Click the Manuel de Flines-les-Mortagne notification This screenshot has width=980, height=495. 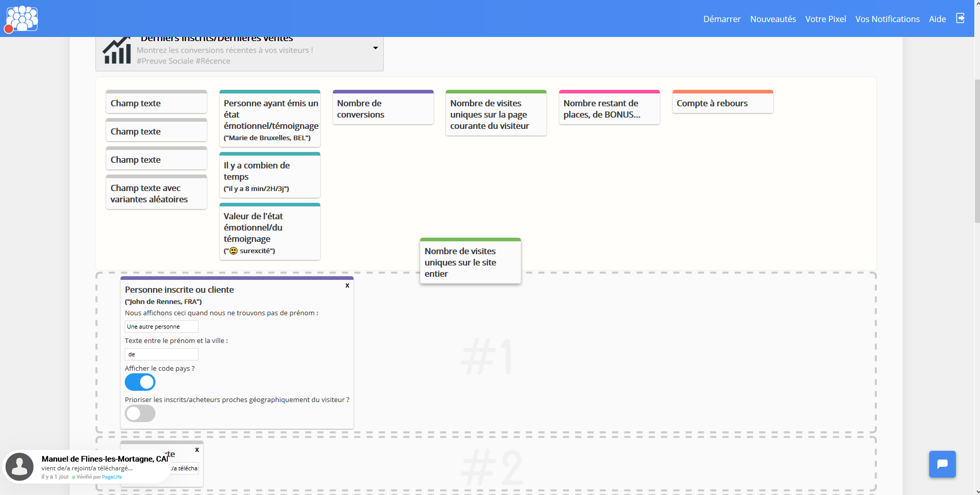click(x=86, y=467)
